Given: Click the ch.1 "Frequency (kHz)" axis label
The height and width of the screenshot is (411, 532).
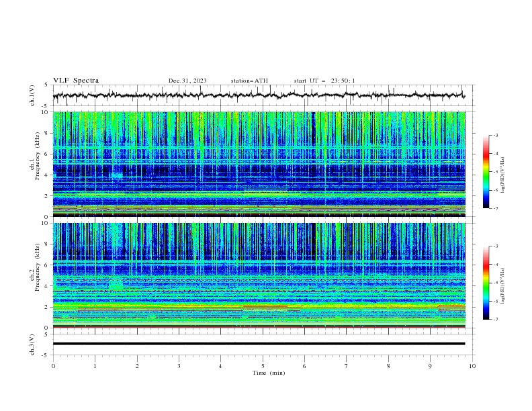Looking at the screenshot, I should pos(37,156).
